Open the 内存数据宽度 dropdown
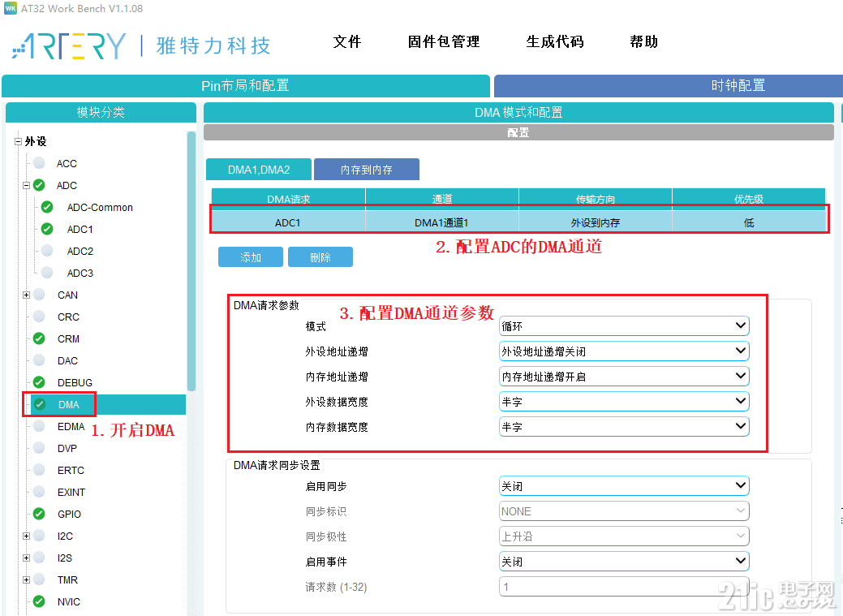The height and width of the screenshot is (616, 843). 624,427
